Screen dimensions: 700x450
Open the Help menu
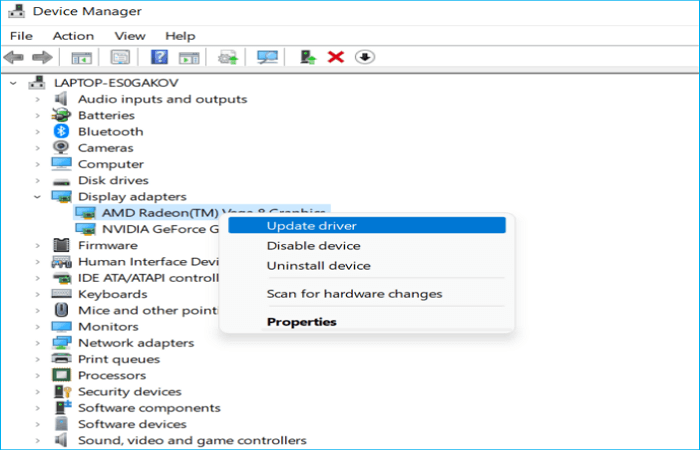(180, 36)
